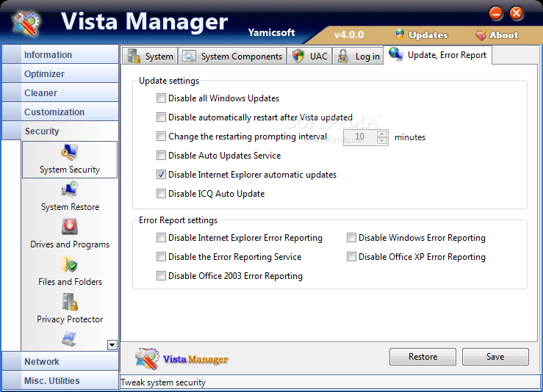Screen dimensions: 543x392
Task: Click the Yamicsoft text in header
Action: point(272,32)
